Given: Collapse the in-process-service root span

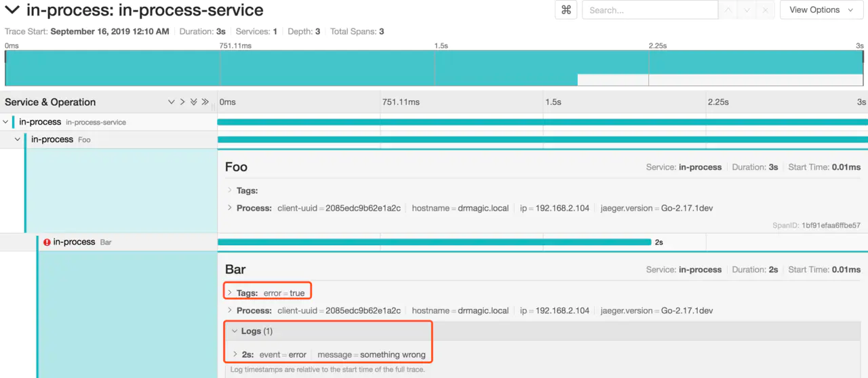Looking at the screenshot, I should [x=6, y=122].
